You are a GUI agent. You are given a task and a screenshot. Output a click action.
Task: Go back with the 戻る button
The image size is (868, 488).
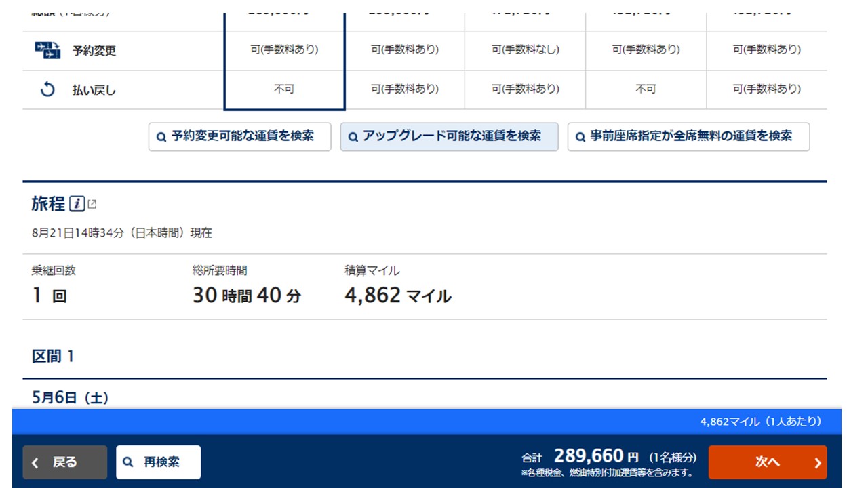(65, 462)
